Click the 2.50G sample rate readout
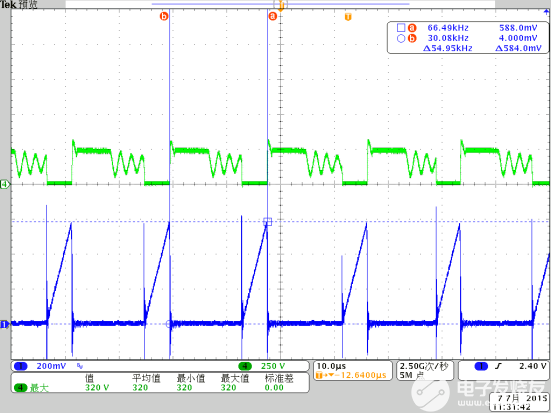551x413 pixels. pos(424,366)
